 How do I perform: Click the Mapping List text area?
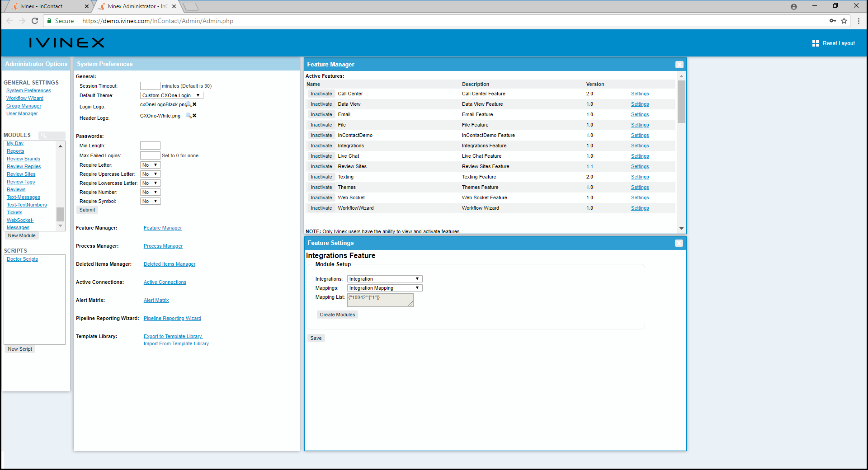(x=380, y=300)
